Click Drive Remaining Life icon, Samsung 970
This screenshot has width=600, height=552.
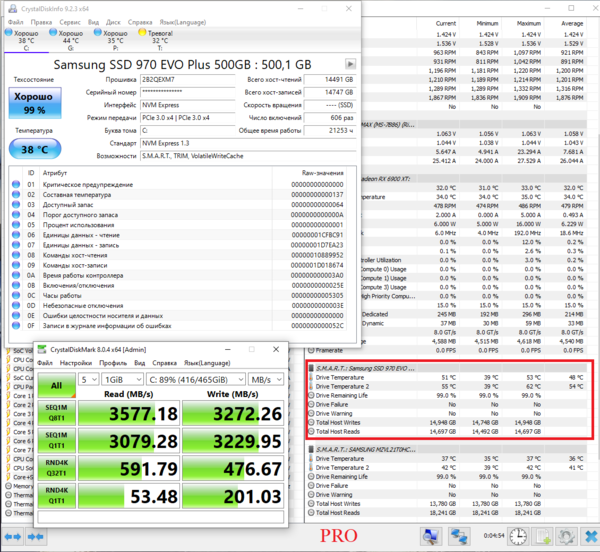311,396
